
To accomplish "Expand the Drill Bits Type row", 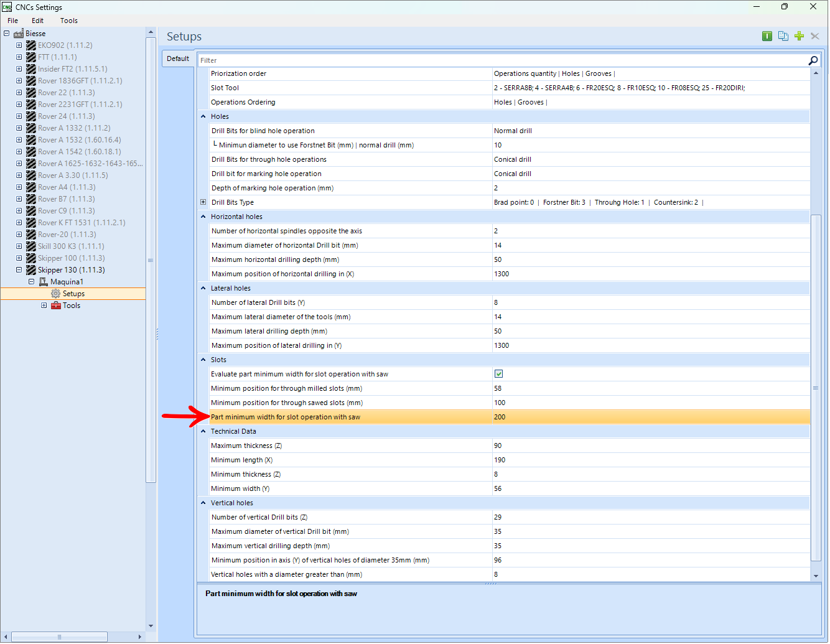I will (x=203, y=202).
